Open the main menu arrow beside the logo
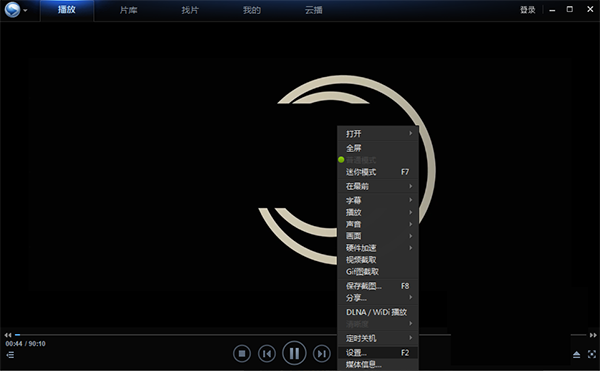Image resolution: width=600 pixels, height=371 pixels. (25, 10)
